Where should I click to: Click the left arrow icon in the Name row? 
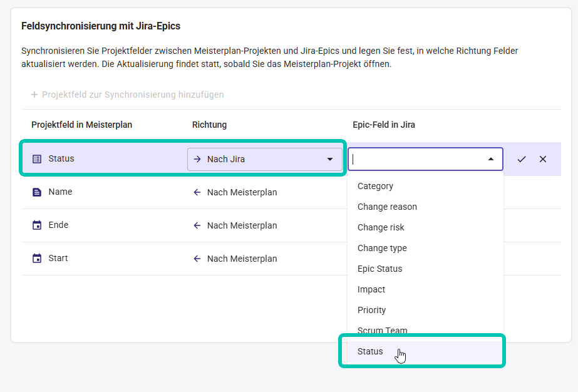click(197, 192)
